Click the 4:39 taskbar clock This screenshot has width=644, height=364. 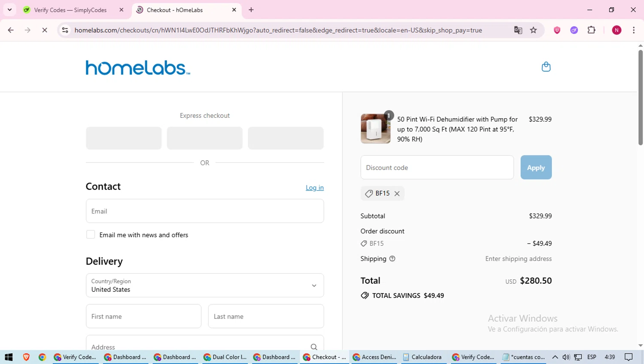tap(610, 357)
